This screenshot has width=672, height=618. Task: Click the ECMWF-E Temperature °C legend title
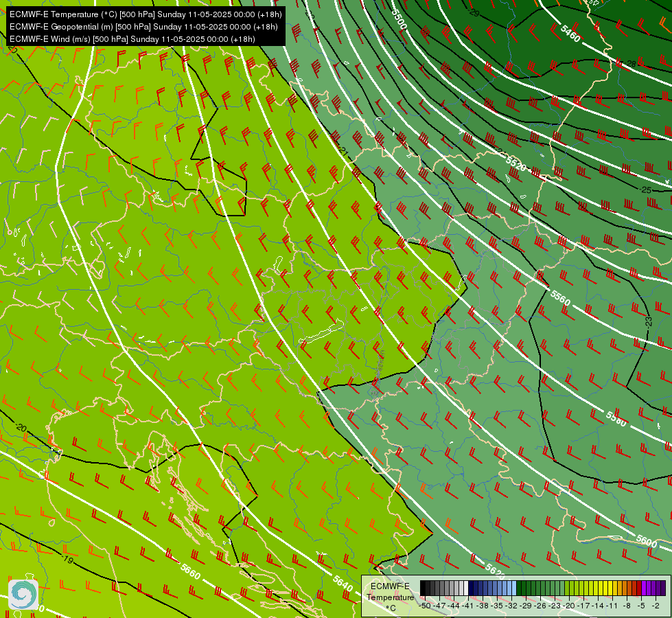point(390,597)
